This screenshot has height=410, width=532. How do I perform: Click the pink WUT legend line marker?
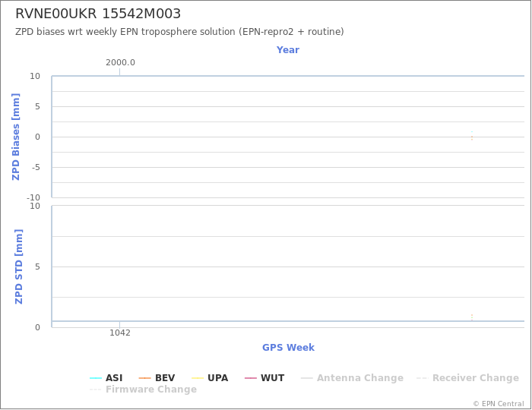(x=250, y=378)
